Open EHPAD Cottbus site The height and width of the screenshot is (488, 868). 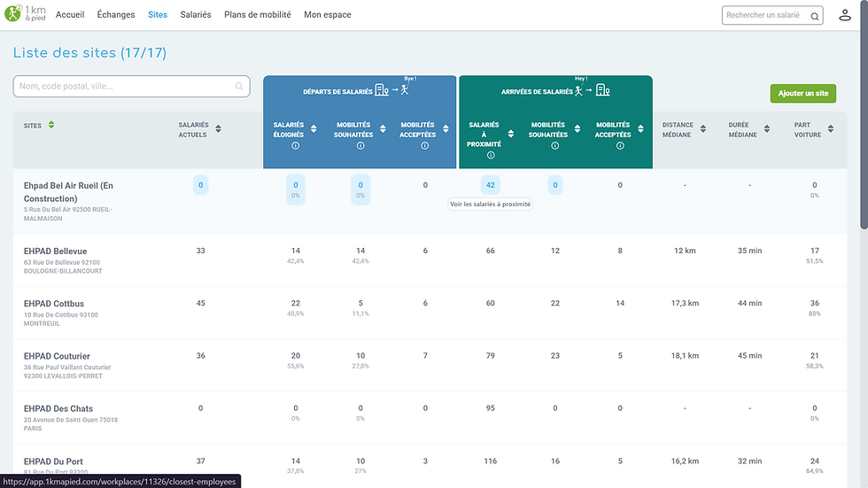(54, 304)
